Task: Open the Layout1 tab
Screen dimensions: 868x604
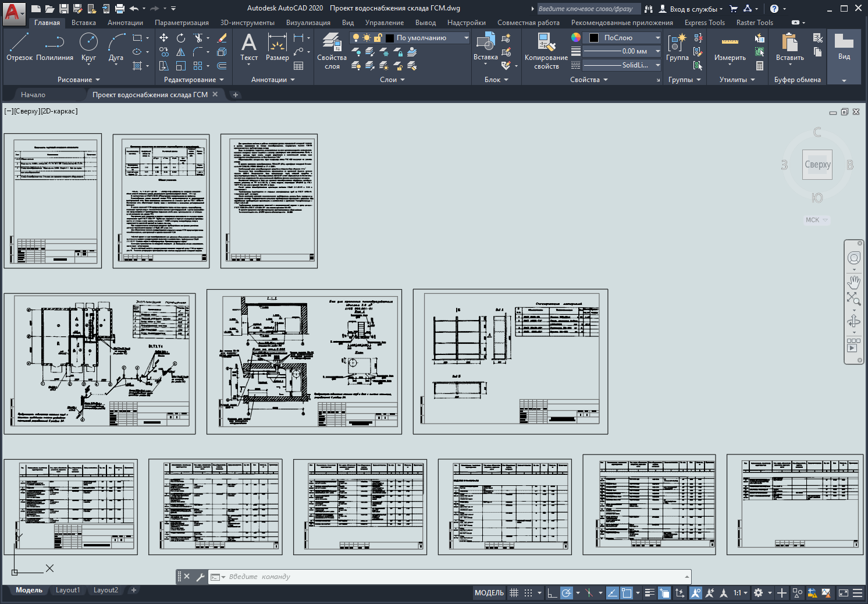Action: tap(67, 590)
